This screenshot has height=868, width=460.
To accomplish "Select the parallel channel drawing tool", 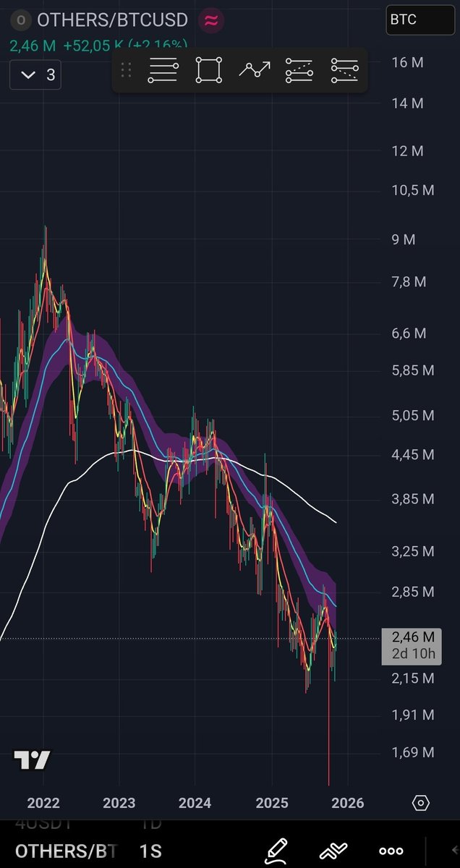I will tap(299, 70).
